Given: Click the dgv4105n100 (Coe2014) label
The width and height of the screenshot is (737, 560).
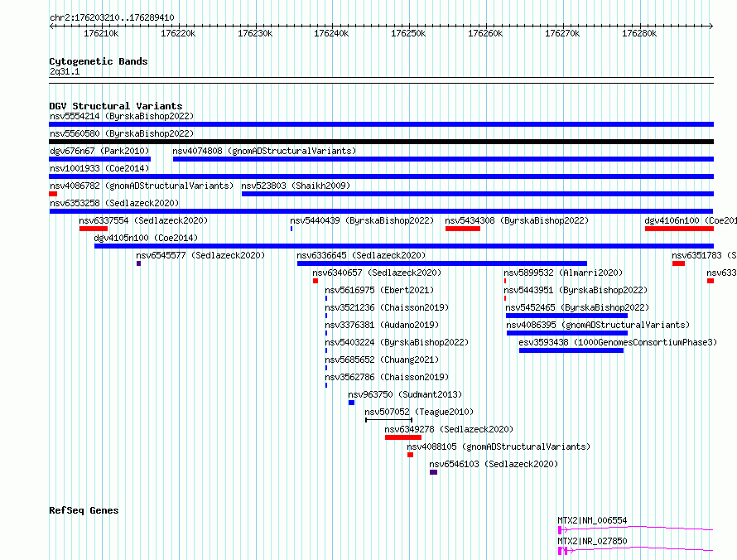Looking at the screenshot, I should click(146, 238).
